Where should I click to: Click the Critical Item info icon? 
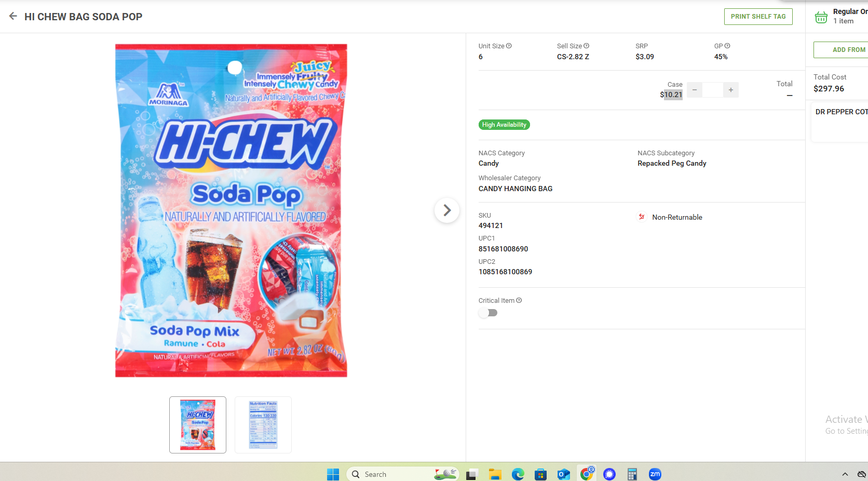point(519,300)
